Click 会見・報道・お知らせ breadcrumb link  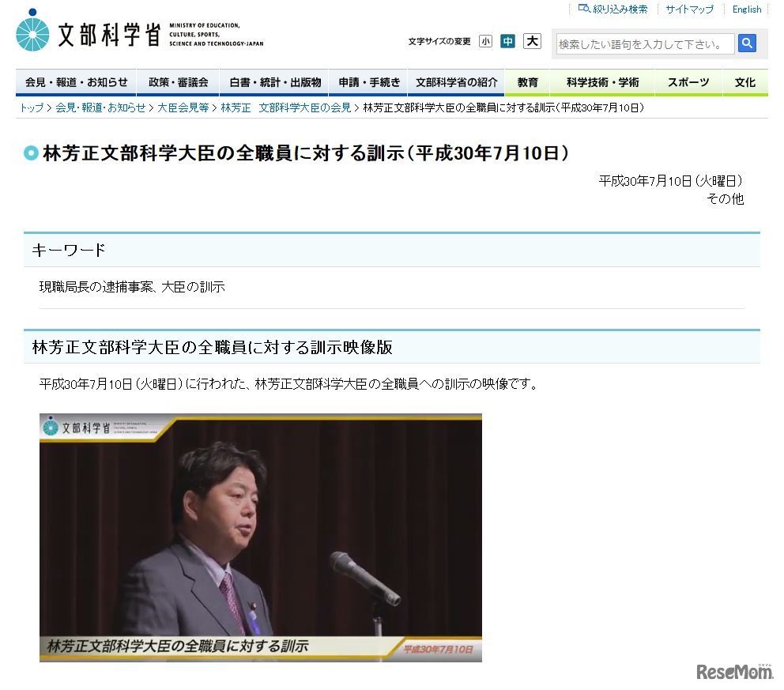[x=100, y=107]
